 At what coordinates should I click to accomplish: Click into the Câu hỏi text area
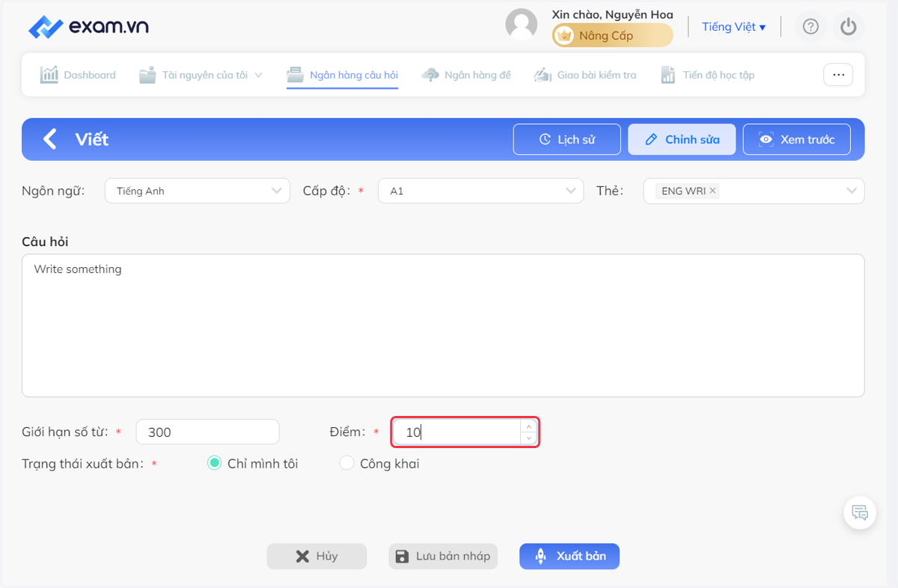(x=443, y=325)
